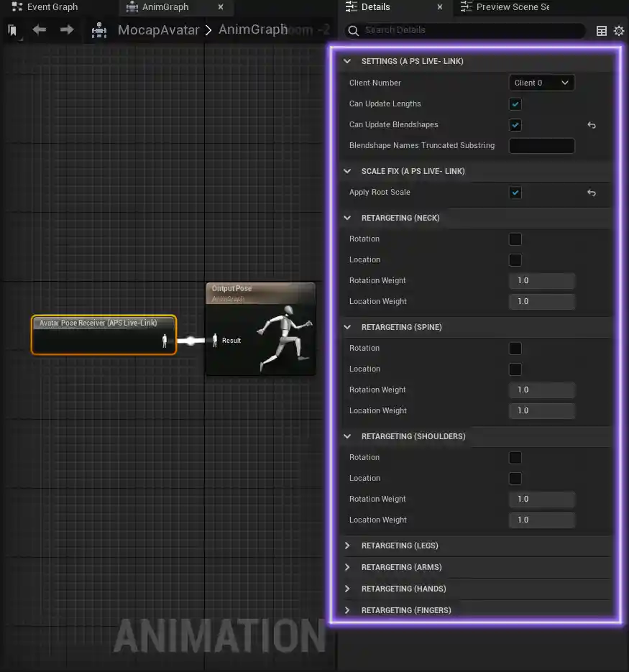Select the Avatar Pose Receiver node
Viewport: 629px width, 672px height.
click(x=104, y=335)
